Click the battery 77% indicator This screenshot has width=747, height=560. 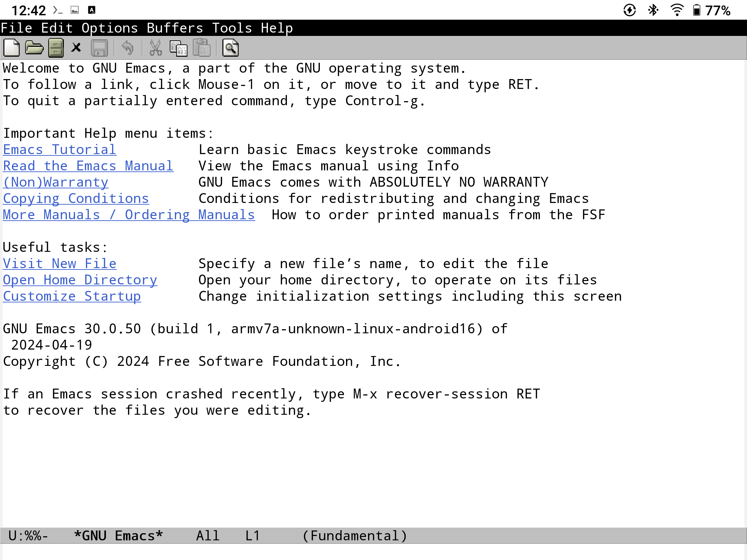pyautogui.click(x=712, y=10)
